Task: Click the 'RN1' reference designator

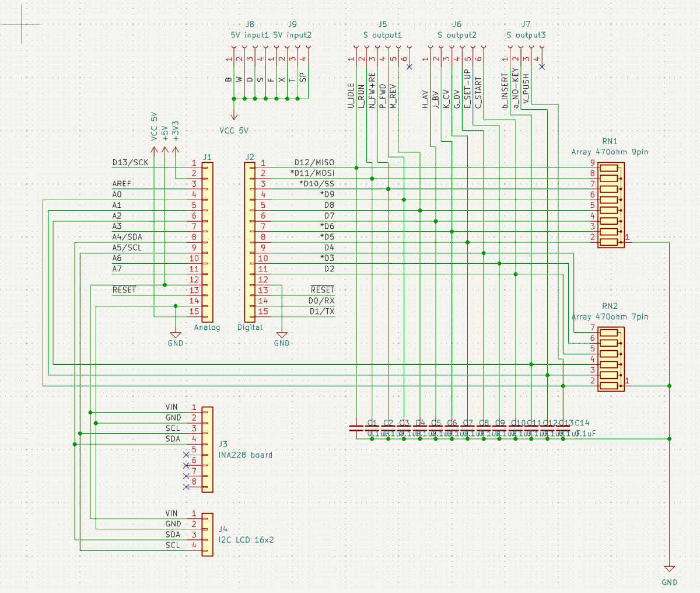Action: (610, 141)
